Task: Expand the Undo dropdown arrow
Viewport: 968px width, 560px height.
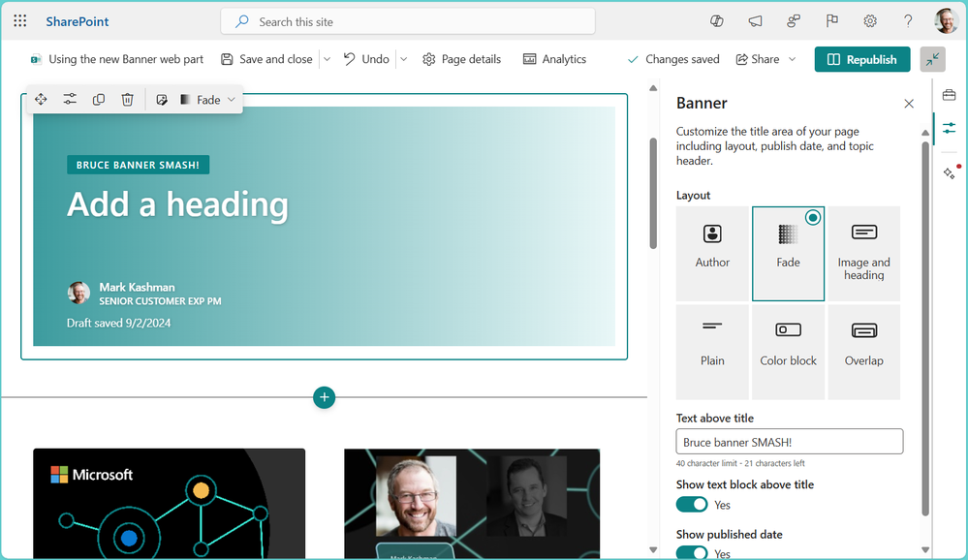Action: pos(404,59)
